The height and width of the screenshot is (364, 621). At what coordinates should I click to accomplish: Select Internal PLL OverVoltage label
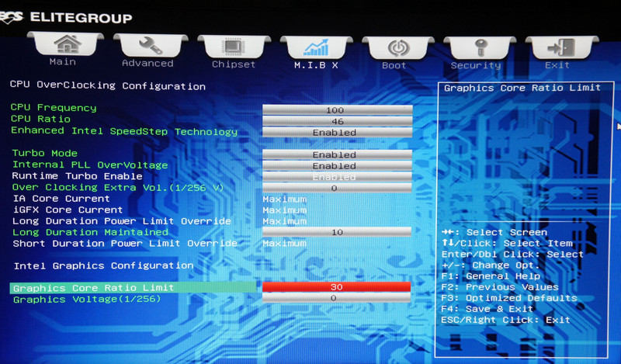click(90, 165)
